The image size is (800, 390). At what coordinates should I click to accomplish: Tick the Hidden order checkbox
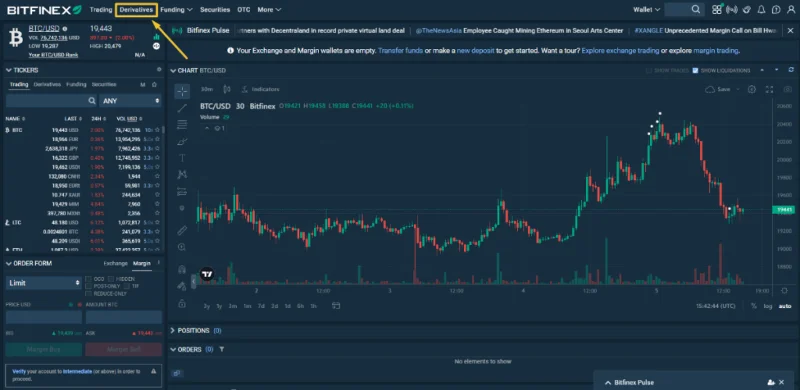(x=111, y=279)
